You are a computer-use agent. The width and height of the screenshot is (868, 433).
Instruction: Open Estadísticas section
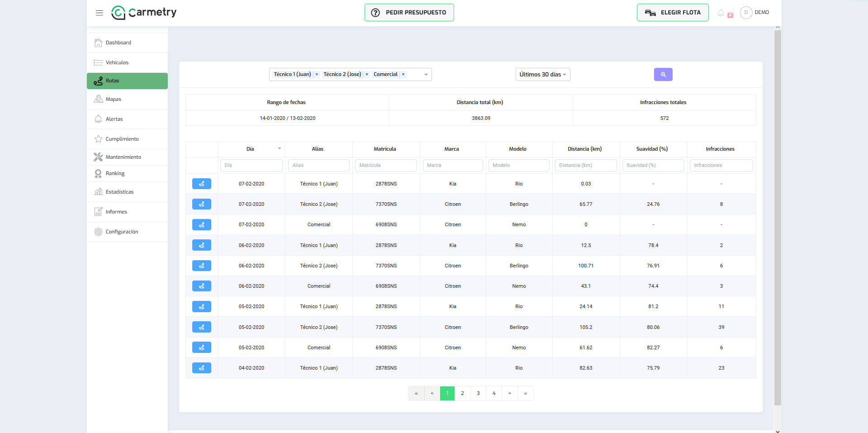[127, 192]
